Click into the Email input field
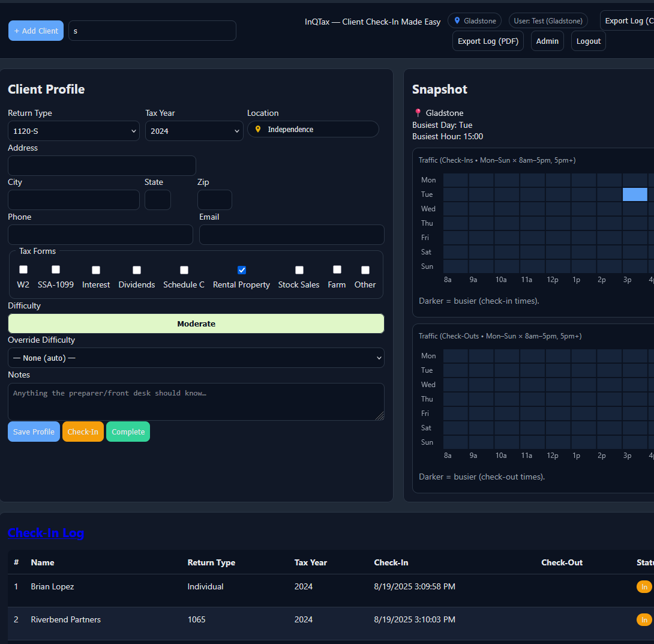Viewport: 654px width, 644px height. (292, 235)
